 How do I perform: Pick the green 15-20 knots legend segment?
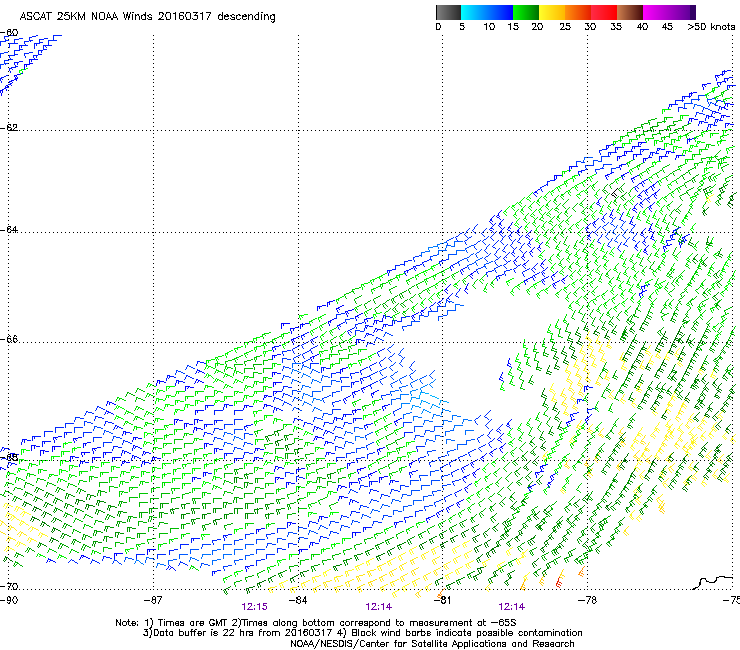pyautogui.click(x=526, y=12)
